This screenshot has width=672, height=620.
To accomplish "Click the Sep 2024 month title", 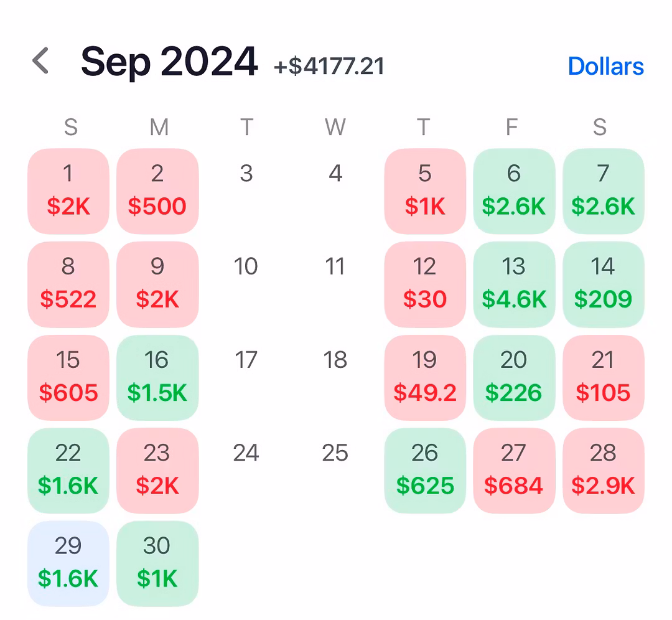I will (x=169, y=62).
